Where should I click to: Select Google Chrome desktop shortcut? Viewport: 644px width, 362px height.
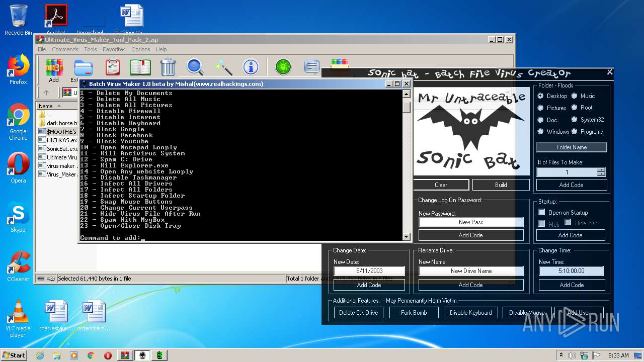(18, 122)
